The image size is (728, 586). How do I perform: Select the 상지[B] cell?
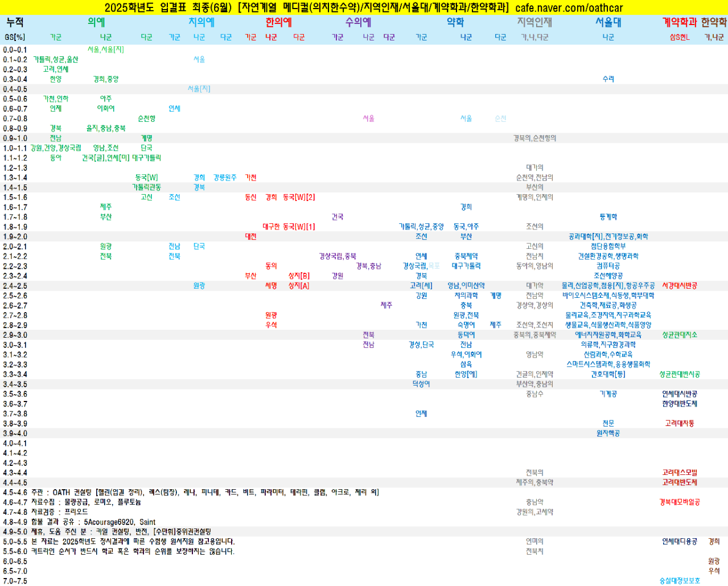coord(299,276)
